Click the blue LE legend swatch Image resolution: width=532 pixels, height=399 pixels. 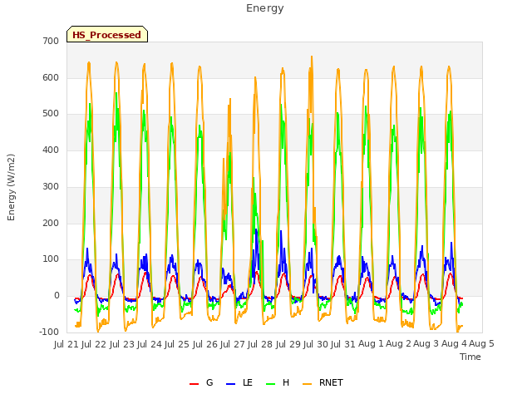[230, 384]
